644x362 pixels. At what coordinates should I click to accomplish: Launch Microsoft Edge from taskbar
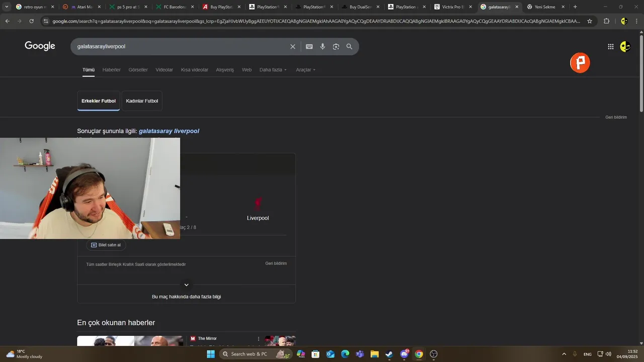tap(345, 354)
